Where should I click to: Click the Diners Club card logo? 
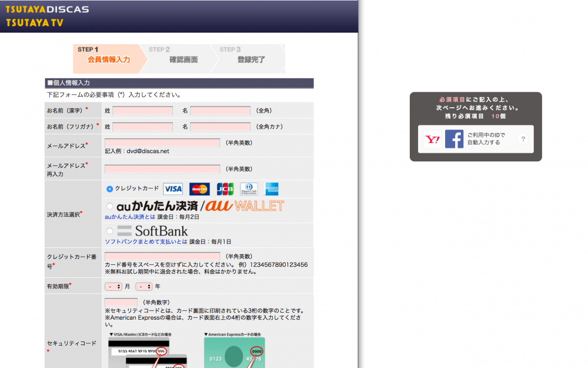click(249, 189)
